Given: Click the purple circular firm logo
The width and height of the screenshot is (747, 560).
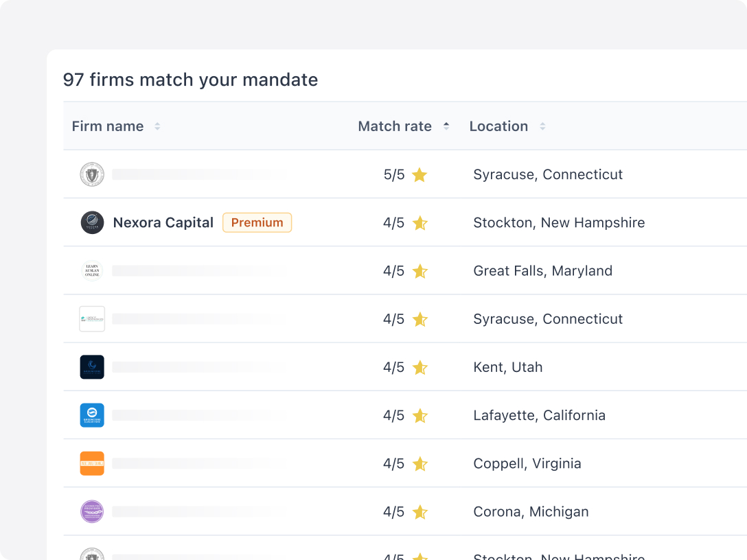Looking at the screenshot, I should pos(92,512).
